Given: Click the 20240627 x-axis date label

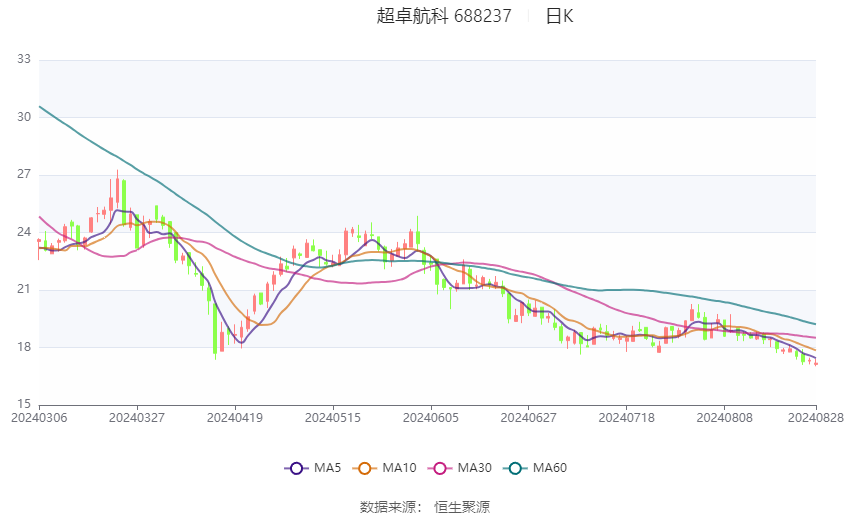Looking at the screenshot, I should 529,418.
